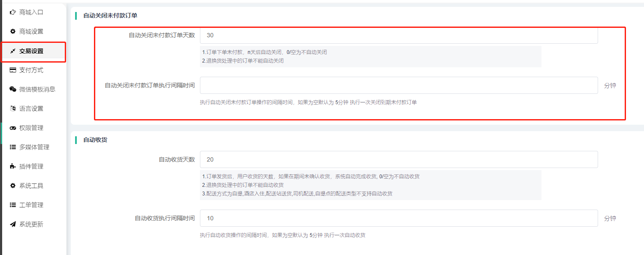Click the pointing-hand icon beside 商城入口

pos(13,12)
